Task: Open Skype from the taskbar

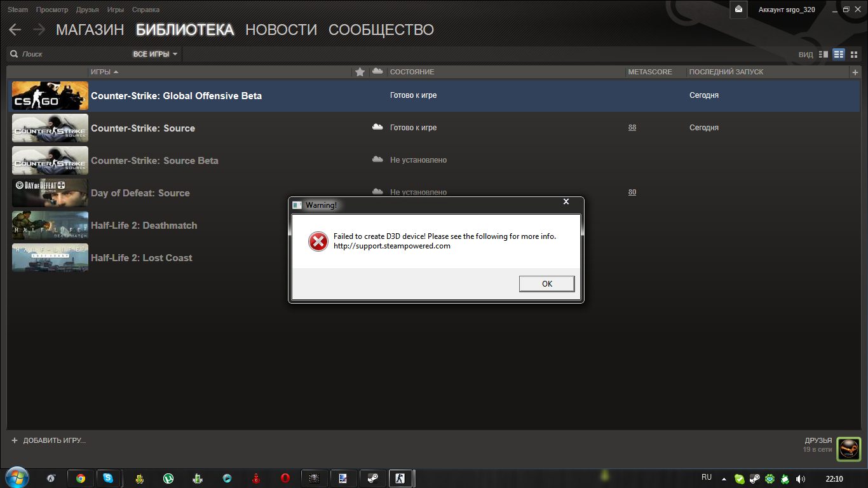Action: [x=108, y=478]
